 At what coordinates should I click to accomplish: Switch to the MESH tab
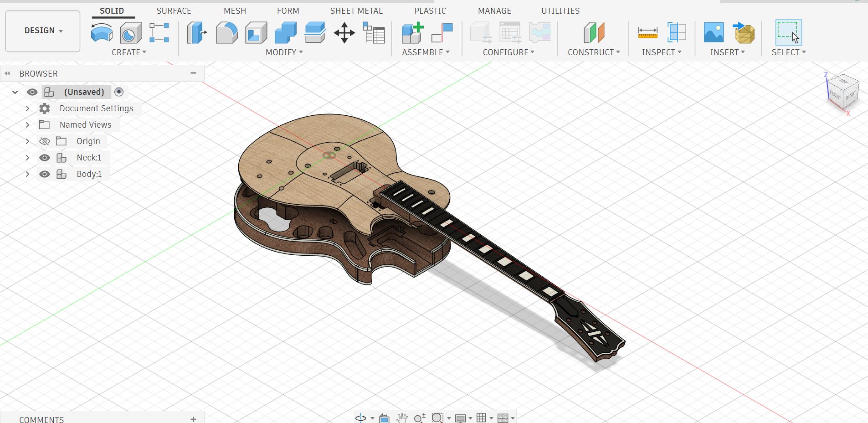pos(235,11)
